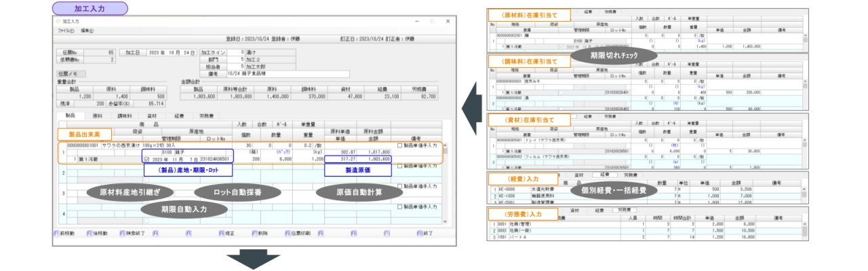Close the 加工入力 window

pyautogui.click(x=448, y=22)
